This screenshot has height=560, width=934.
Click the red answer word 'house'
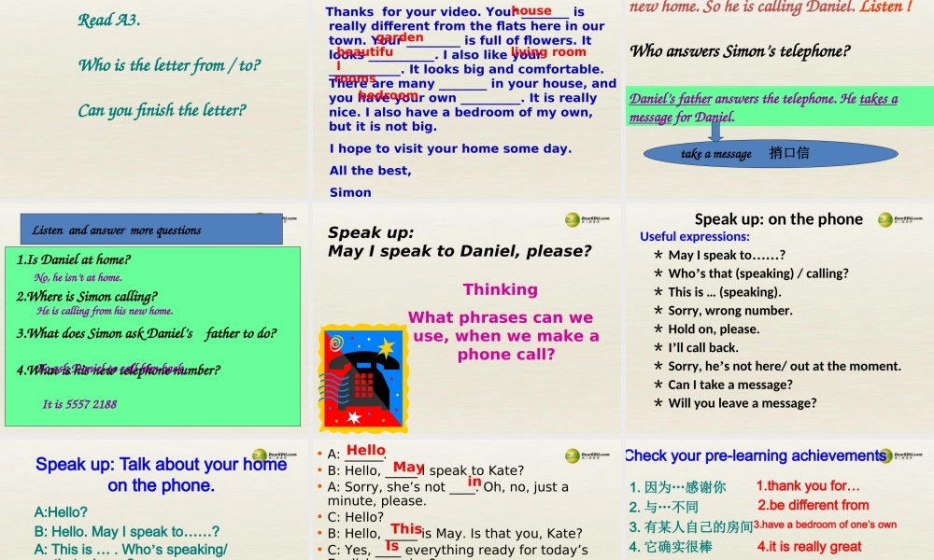[531, 11]
